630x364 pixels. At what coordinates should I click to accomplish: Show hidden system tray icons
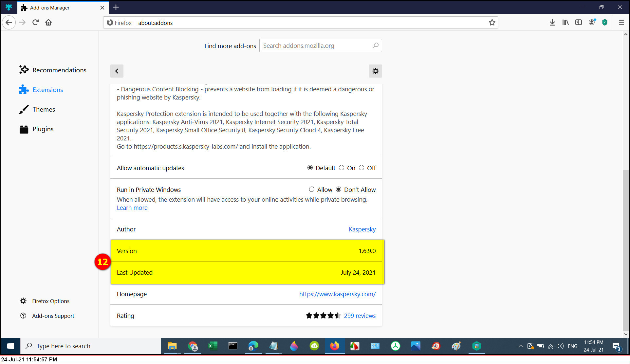521,346
